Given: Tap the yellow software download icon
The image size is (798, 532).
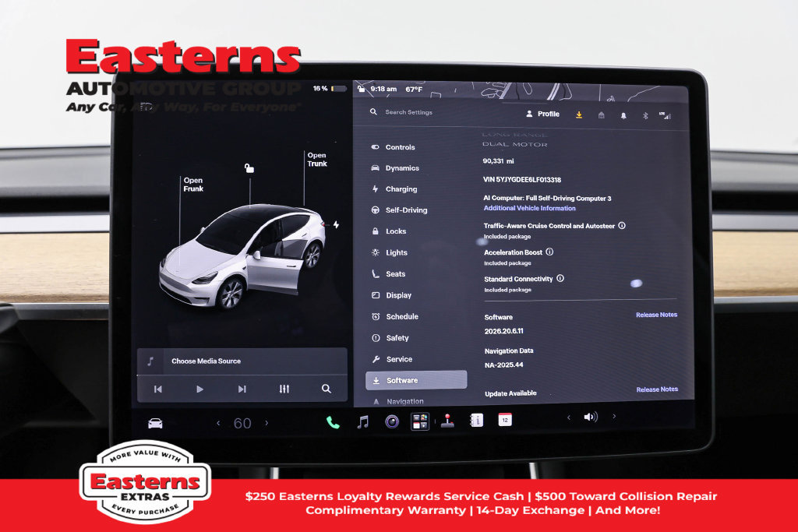Looking at the screenshot, I should coord(579,115).
